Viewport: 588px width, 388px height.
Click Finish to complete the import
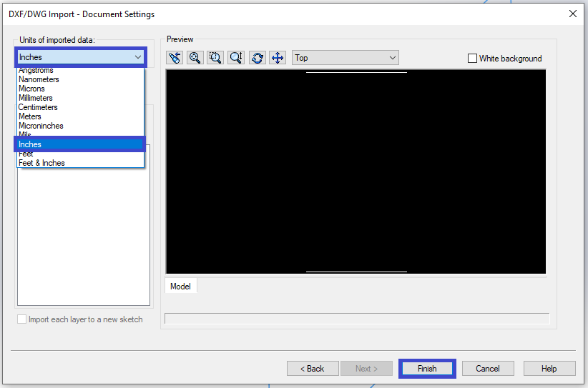point(427,369)
